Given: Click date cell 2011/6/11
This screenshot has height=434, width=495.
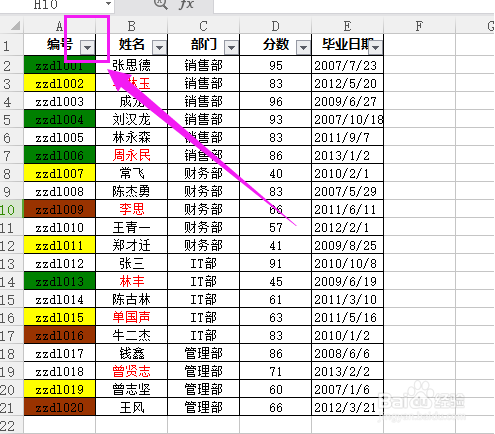Looking at the screenshot, I should [x=348, y=210].
